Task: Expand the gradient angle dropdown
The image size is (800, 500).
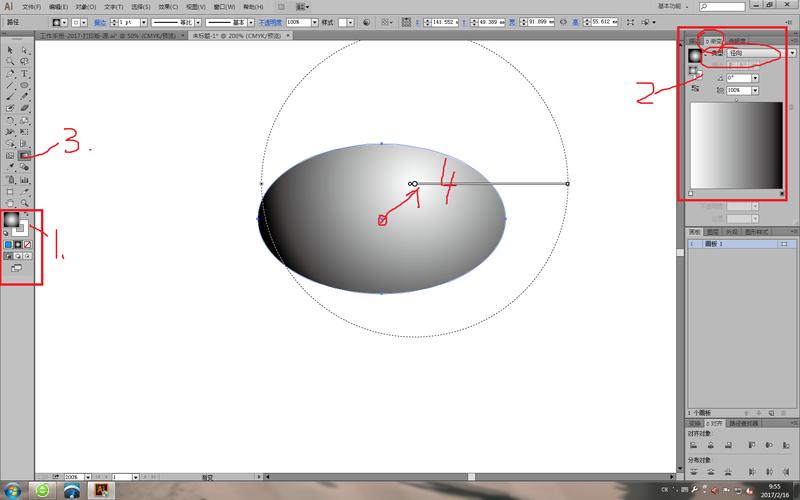Action: (x=755, y=77)
